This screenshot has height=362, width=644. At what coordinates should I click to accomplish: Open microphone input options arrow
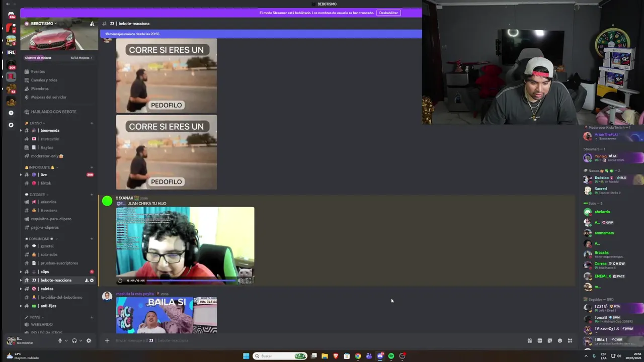point(66,340)
